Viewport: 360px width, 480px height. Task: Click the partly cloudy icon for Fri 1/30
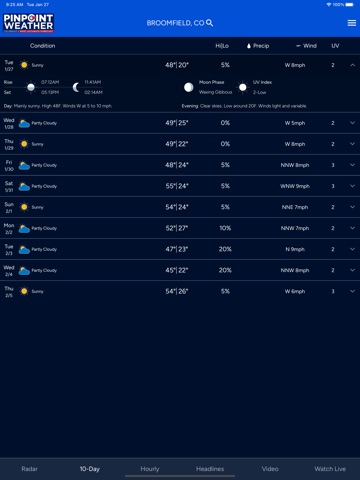point(24,165)
